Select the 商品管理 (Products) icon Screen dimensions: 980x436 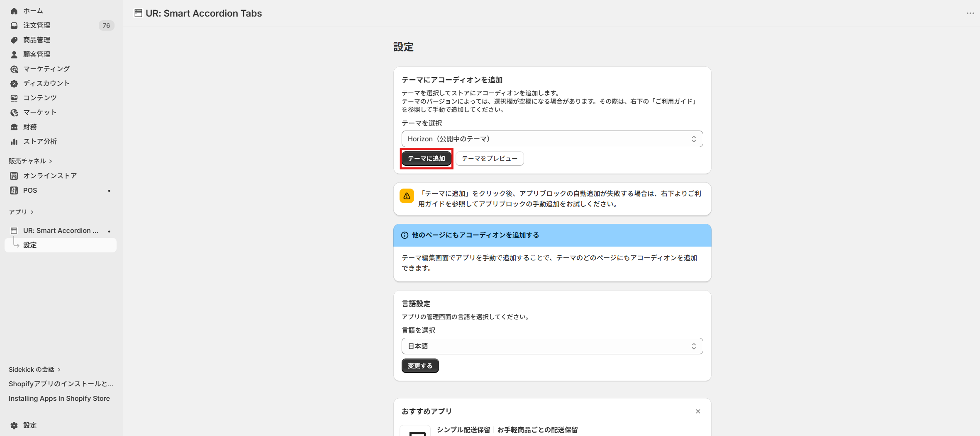click(x=14, y=40)
